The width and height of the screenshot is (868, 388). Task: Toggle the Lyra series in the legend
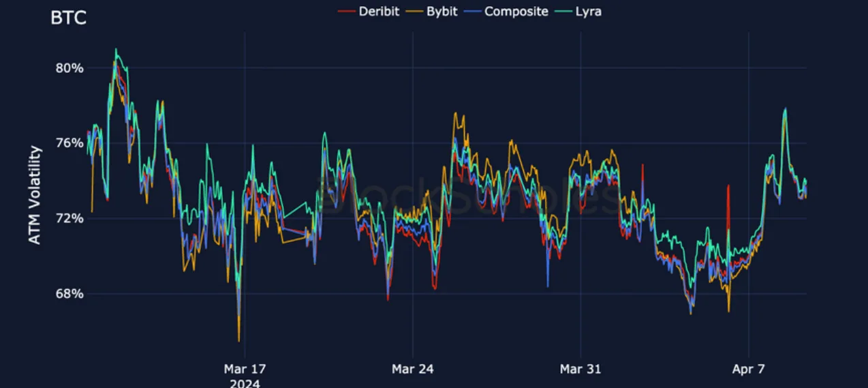pyautogui.click(x=578, y=12)
